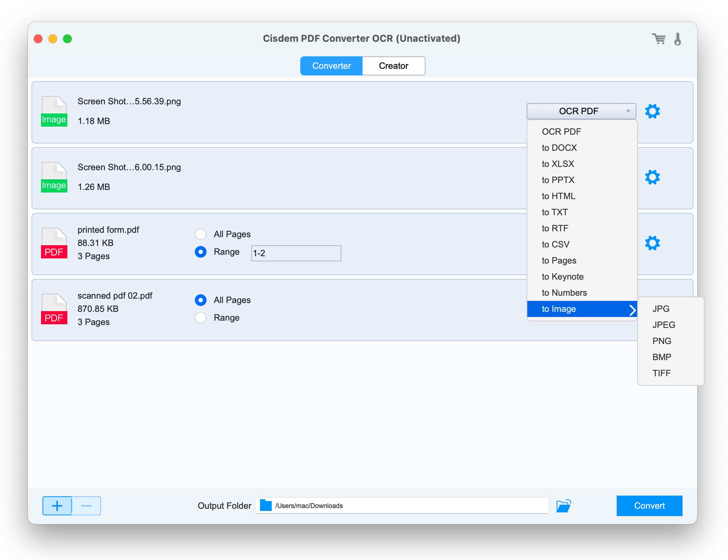Click the PDF file icon of scanned pdf 02.pdf

click(x=54, y=309)
